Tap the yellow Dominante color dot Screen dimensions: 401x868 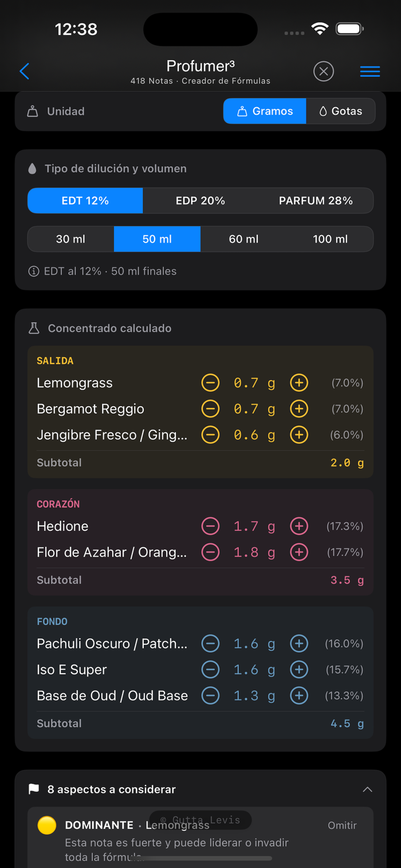tap(47, 826)
